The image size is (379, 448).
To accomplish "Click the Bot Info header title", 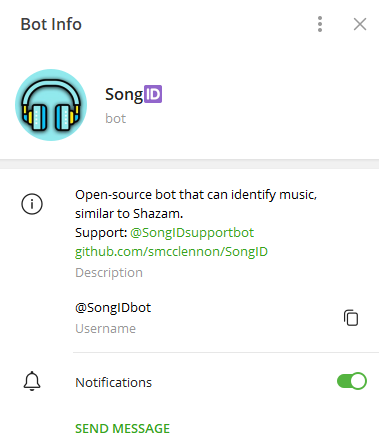I will click(x=51, y=24).
